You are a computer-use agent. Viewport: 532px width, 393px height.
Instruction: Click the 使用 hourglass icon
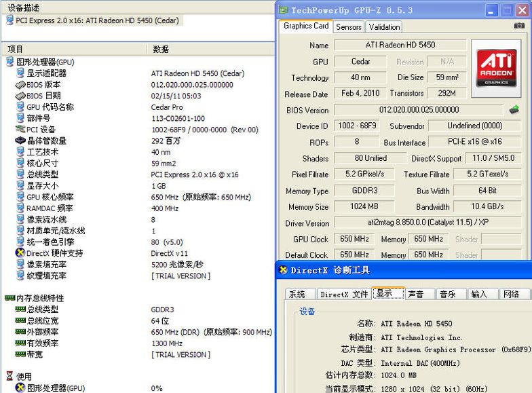(9, 376)
